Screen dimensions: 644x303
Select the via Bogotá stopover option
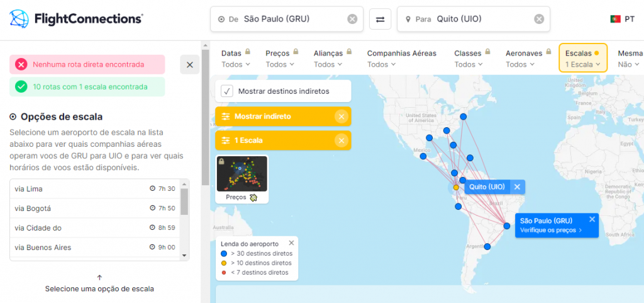tap(95, 209)
